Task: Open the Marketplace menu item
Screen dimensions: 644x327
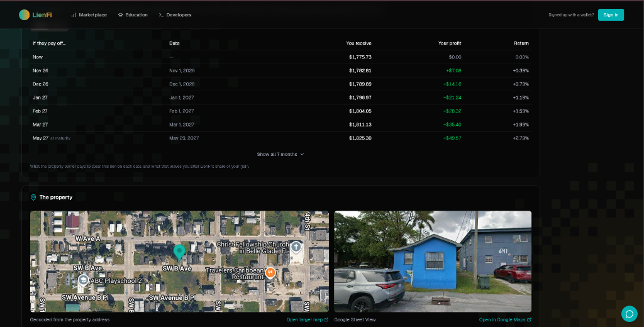Action: (89, 15)
